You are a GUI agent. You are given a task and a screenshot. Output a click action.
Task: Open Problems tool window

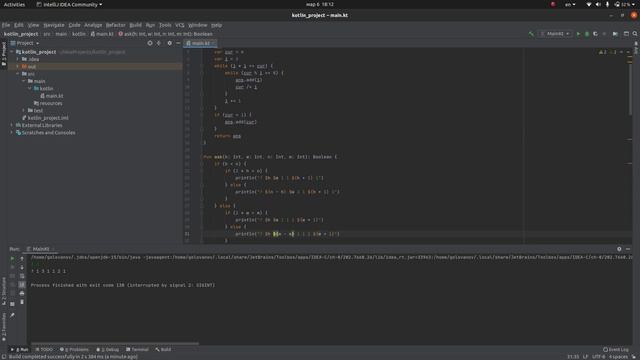pos(74,349)
